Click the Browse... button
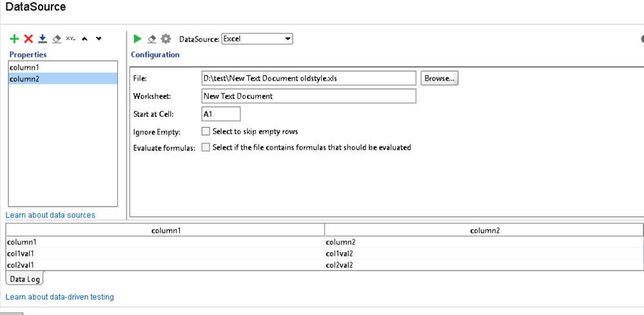The image size is (644, 315). tap(439, 78)
